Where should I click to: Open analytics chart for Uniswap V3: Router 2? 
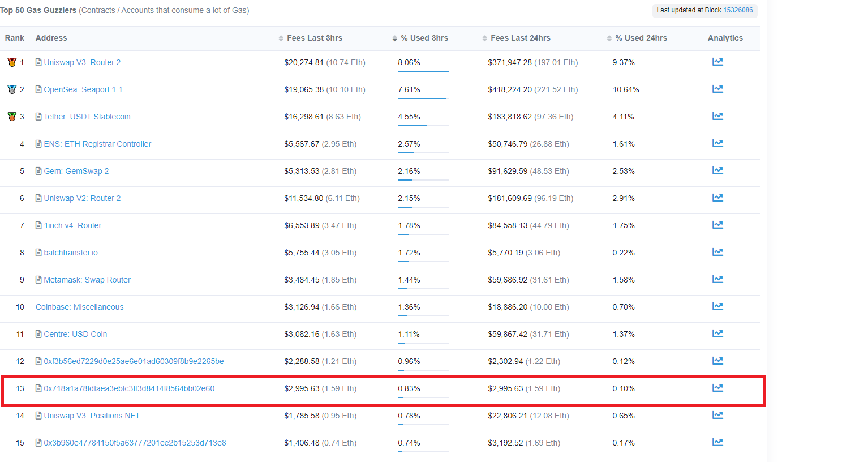[x=717, y=62]
